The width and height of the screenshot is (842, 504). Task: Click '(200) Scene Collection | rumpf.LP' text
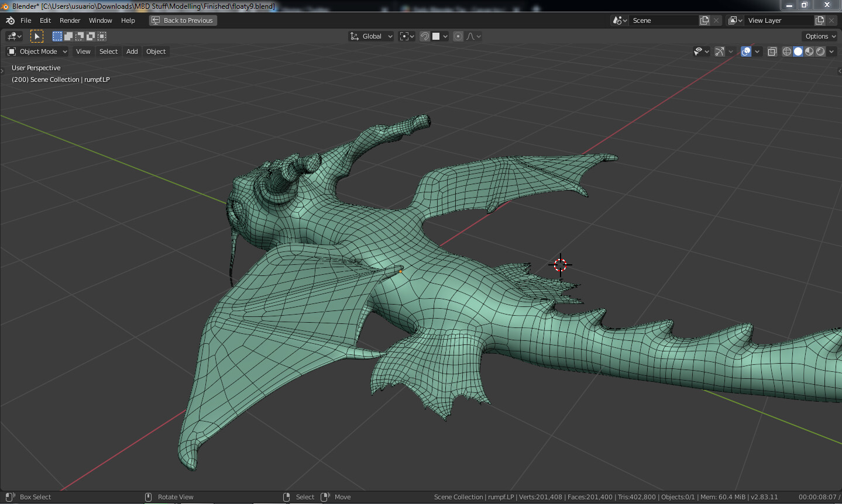(60, 80)
